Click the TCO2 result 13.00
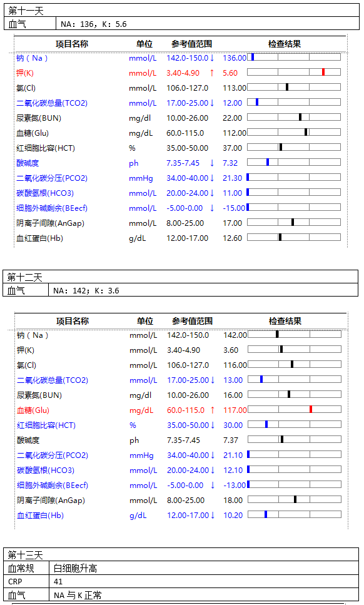Screen dimensions: 364x605 tap(233, 380)
